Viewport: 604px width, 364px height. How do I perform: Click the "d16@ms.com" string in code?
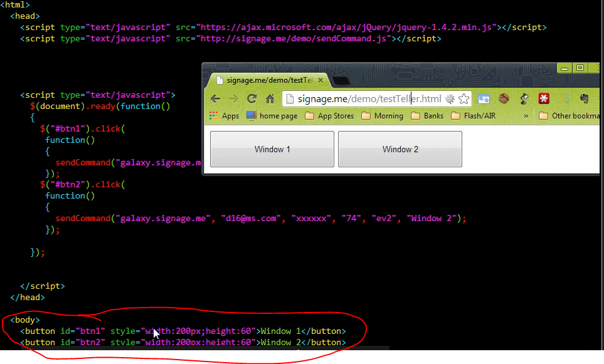pos(251,218)
